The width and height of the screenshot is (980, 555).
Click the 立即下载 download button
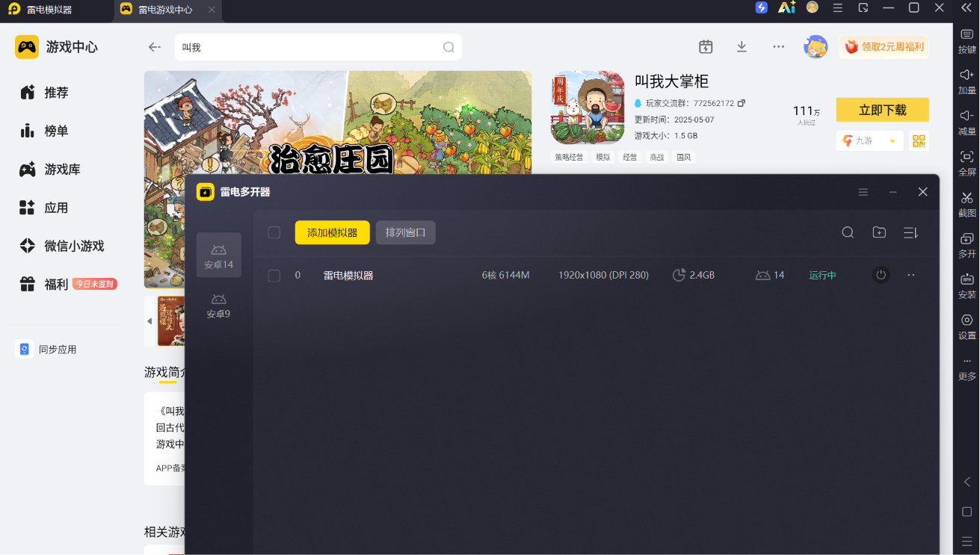tap(882, 110)
